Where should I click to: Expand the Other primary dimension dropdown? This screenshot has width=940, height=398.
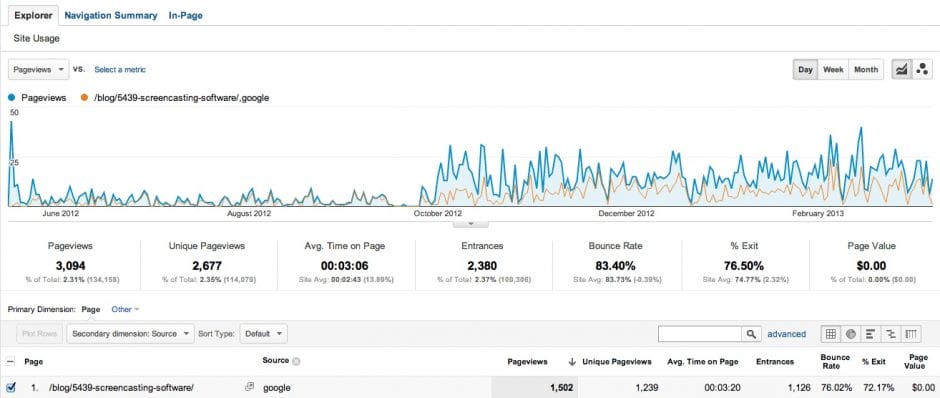(x=125, y=309)
